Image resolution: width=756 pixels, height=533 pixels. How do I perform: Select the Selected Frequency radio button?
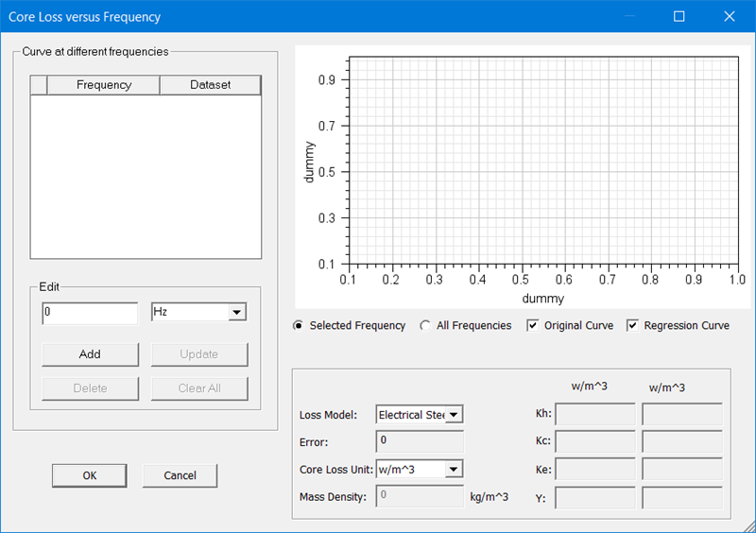click(x=300, y=326)
